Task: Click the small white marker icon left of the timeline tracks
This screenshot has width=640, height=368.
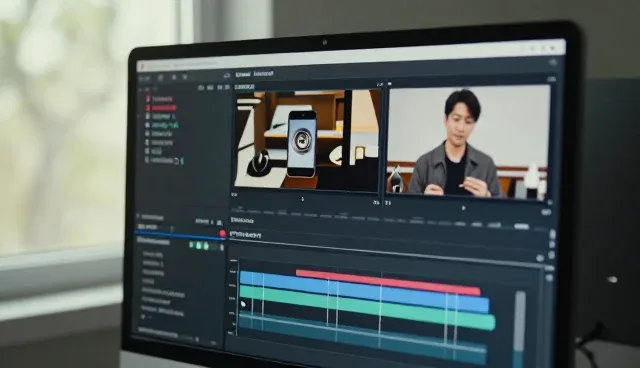Action: [244, 304]
